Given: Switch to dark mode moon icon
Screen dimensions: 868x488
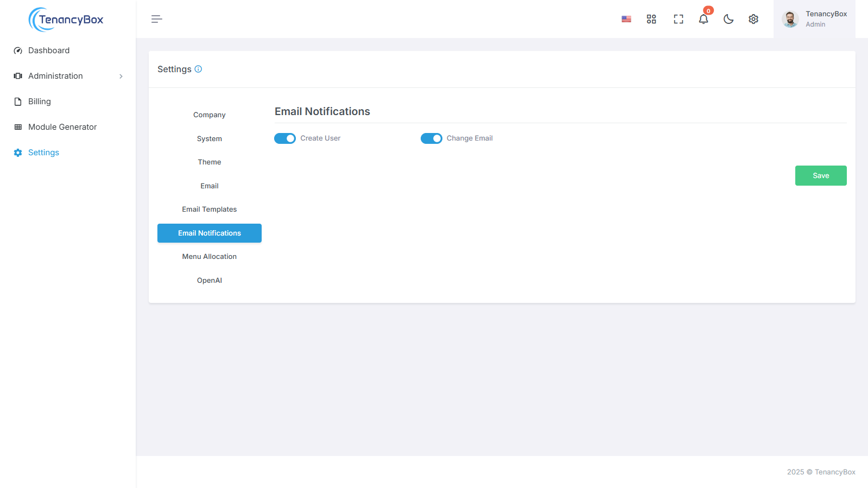Looking at the screenshot, I should pos(728,19).
